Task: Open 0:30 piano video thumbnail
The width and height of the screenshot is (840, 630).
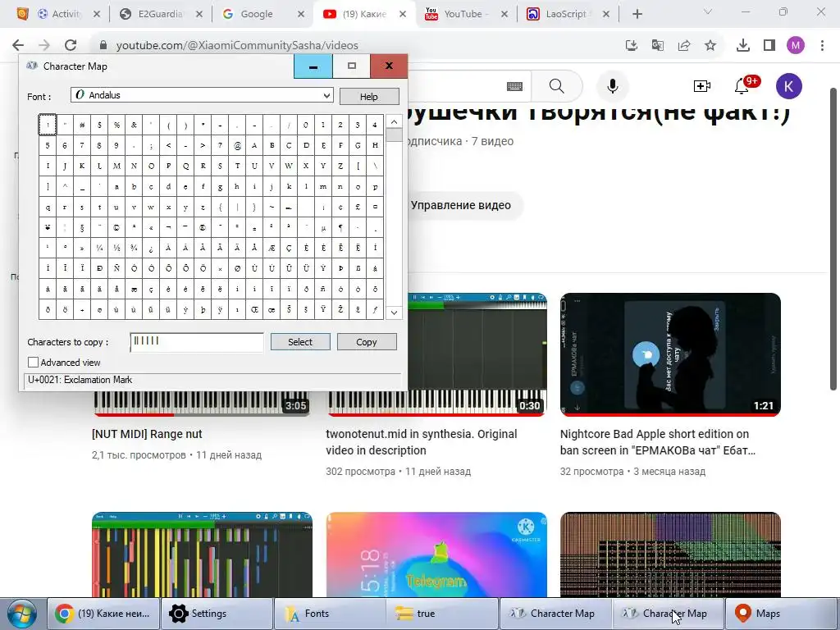Action: click(477, 354)
